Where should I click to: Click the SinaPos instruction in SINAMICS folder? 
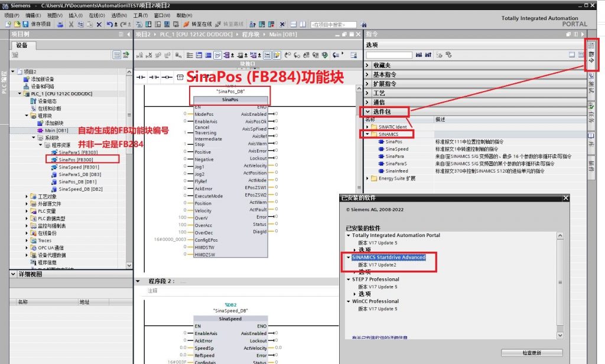(393, 142)
